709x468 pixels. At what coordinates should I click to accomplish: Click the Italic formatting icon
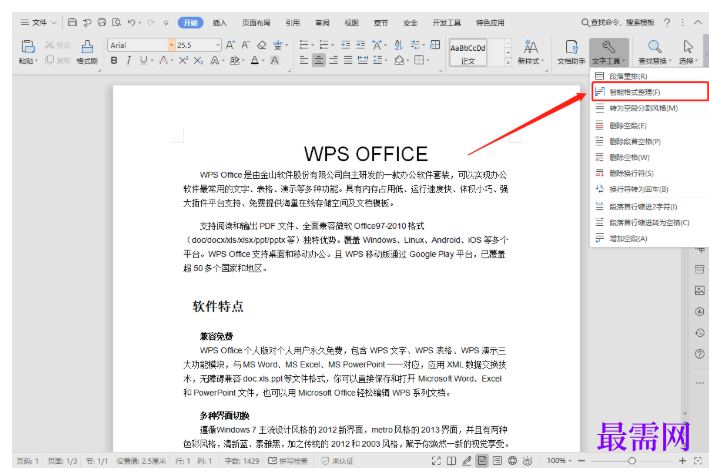tap(130, 61)
